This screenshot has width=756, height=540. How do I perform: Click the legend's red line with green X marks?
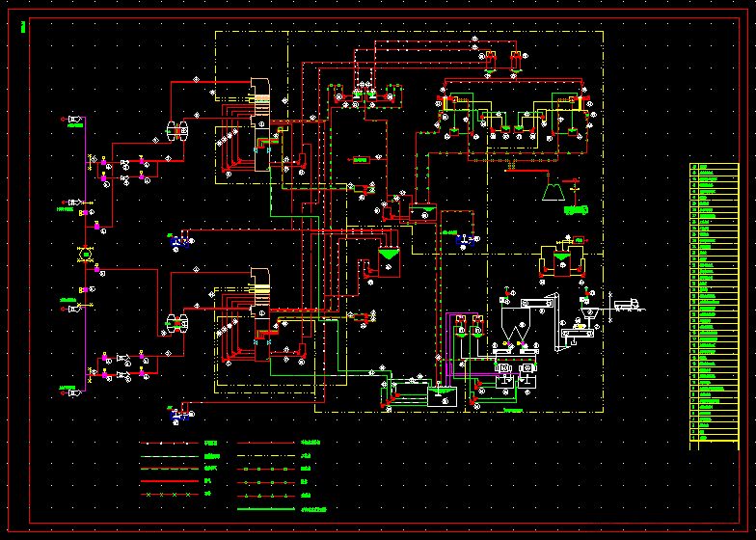[x=170, y=494]
